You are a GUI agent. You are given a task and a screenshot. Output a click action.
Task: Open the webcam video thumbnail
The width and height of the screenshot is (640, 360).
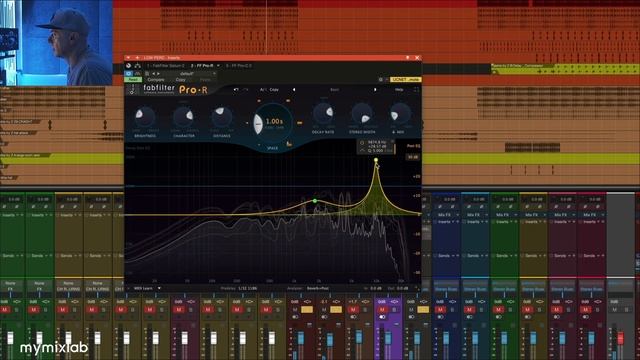(56, 42)
